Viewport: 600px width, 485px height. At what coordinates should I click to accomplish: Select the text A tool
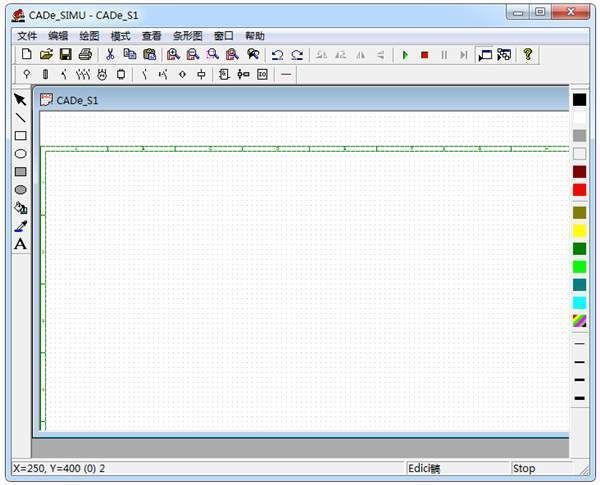pos(20,244)
